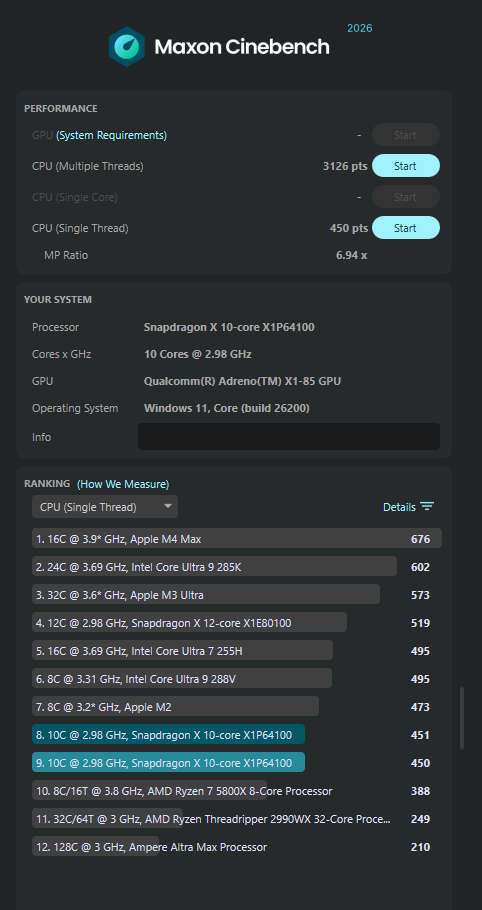The height and width of the screenshot is (910, 482).
Task: Select highlighted rank 9 Snapdragon X1P64100 row
Action: tap(237, 763)
